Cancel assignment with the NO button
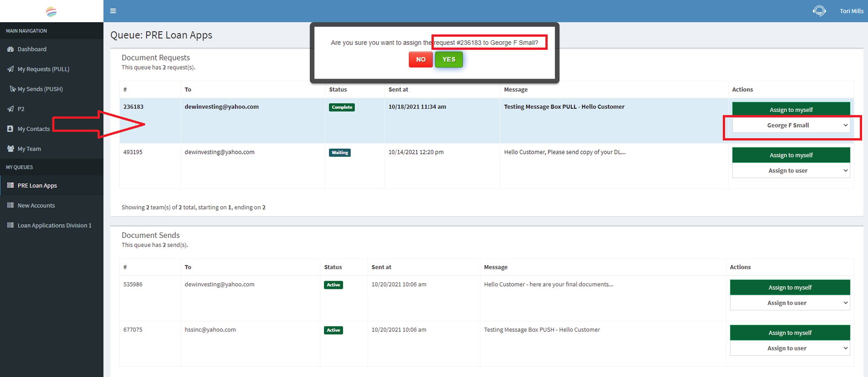868x377 pixels. click(x=421, y=59)
